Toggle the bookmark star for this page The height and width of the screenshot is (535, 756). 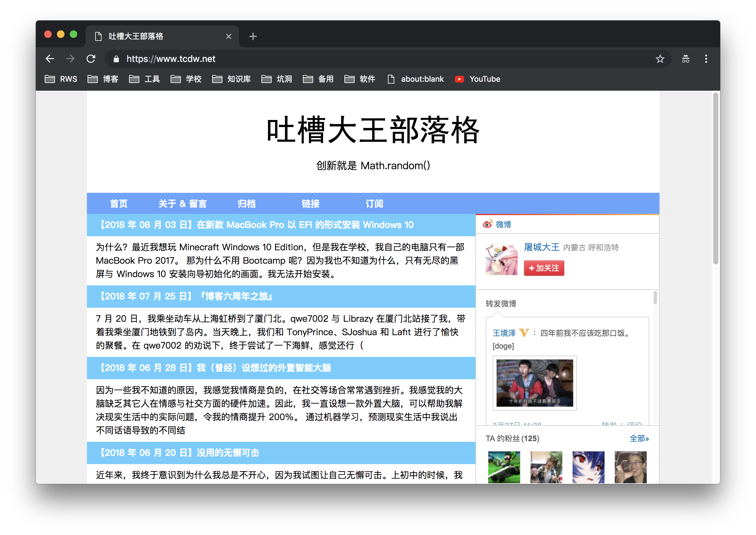(x=660, y=59)
